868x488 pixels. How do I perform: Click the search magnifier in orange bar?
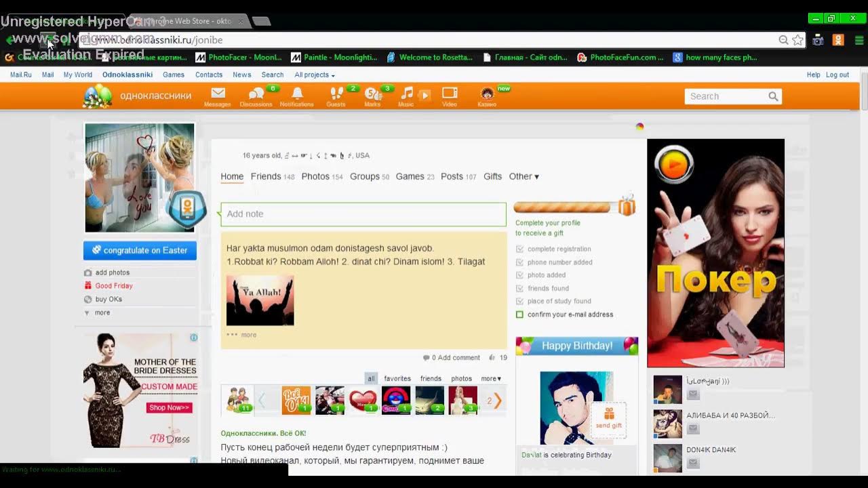pos(773,96)
